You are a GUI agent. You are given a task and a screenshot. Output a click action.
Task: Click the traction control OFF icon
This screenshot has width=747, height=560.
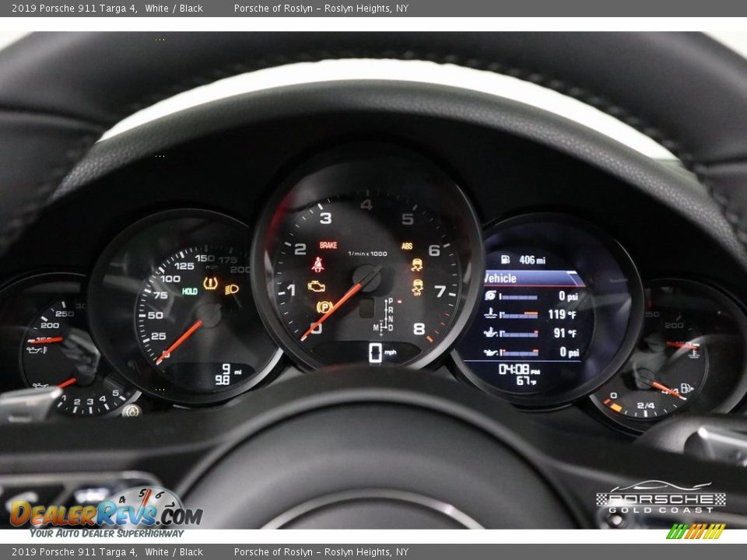click(x=417, y=287)
